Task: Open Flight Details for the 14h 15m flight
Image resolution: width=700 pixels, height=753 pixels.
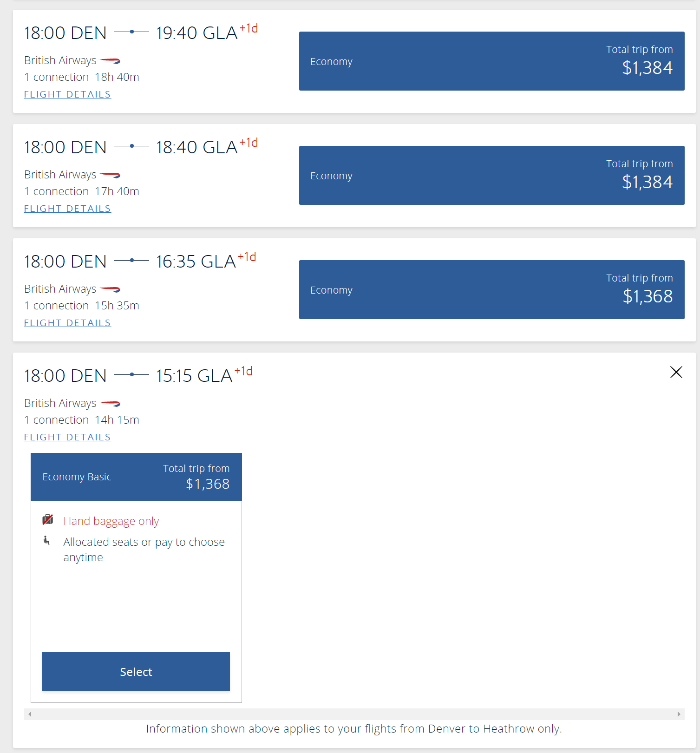Action: [x=67, y=437]
